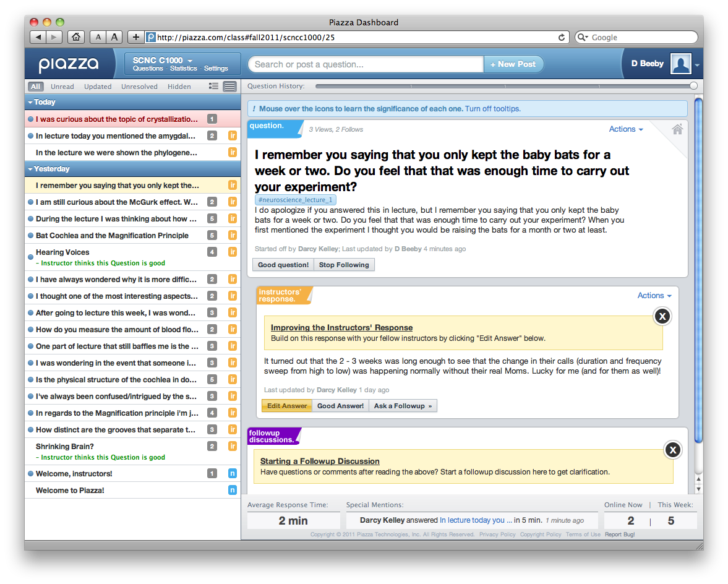This screenshot has height=584, width=728.
Task: Switch to expanded list view icon
Action: [230, 87]
